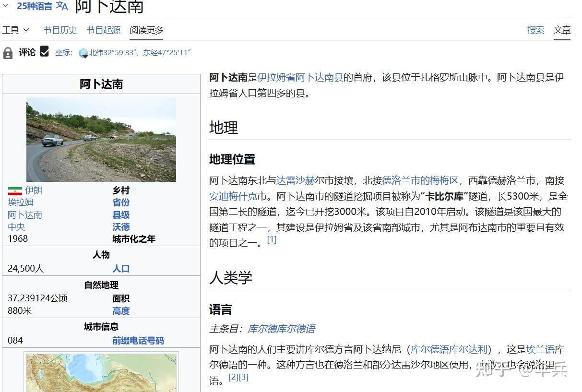Open the 伊拉姆省 link in intro
Viewport: 582px width, 392px height.
click(x=276, y=77)
